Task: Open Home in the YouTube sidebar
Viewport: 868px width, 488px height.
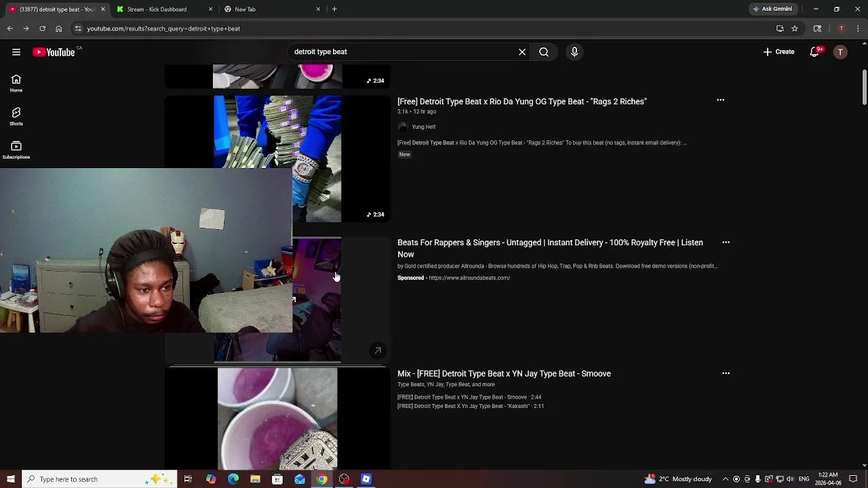Action: coord(16,83)
